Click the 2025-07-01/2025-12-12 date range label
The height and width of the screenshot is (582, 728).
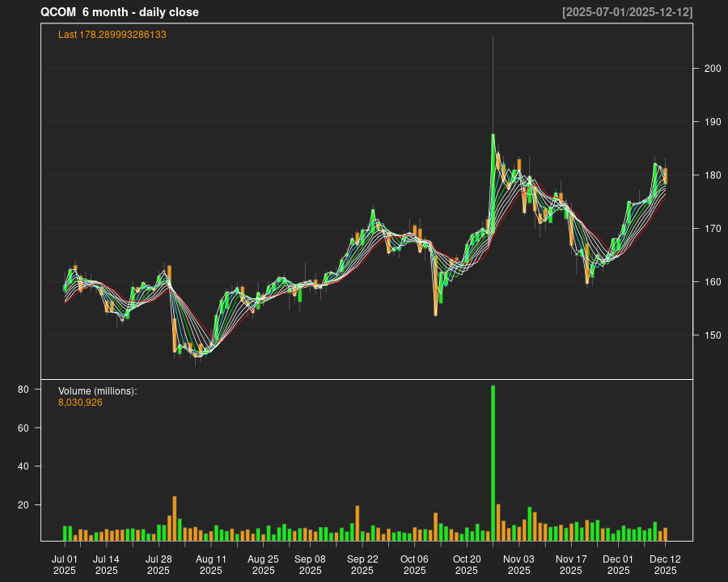pos(627,12)
